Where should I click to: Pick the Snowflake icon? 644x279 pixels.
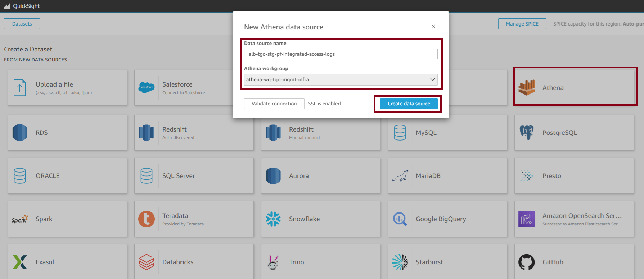click(273, 219)
